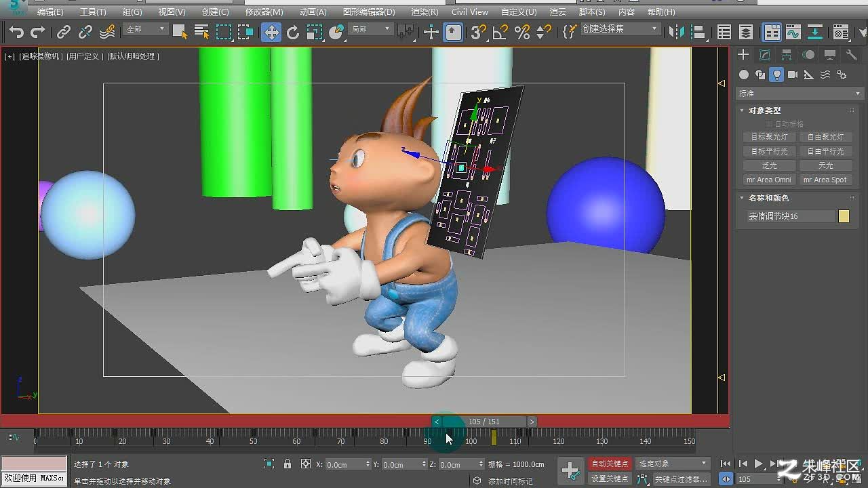Screen dimensions: 868x488
Task: Click the Align tool icon
Action: pyautogui.click(x=698, y=32)
